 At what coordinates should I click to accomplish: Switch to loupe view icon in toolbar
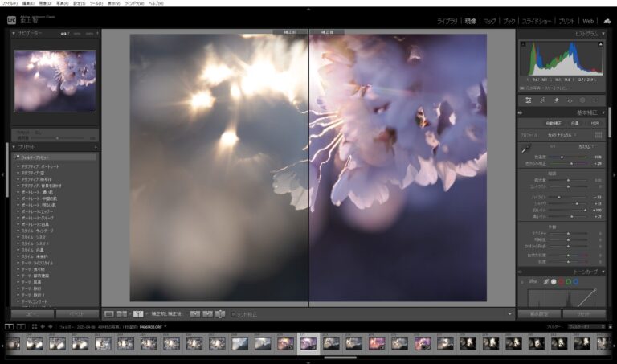[x=108, y=313]
